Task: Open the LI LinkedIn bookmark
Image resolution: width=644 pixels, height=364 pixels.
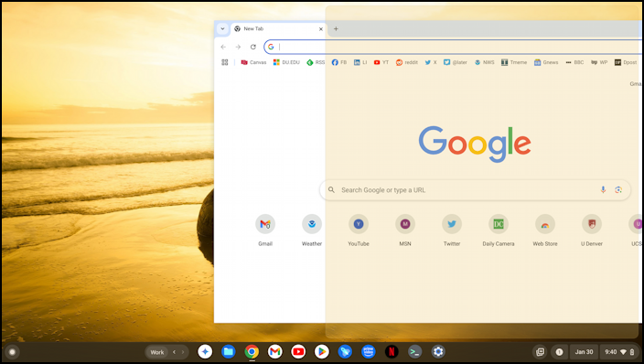Action: [360, 62]
